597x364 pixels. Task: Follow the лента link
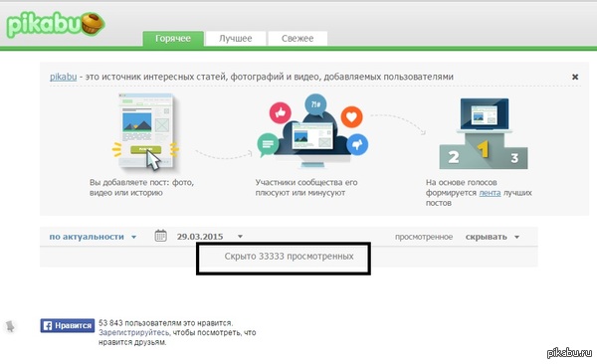490,193
